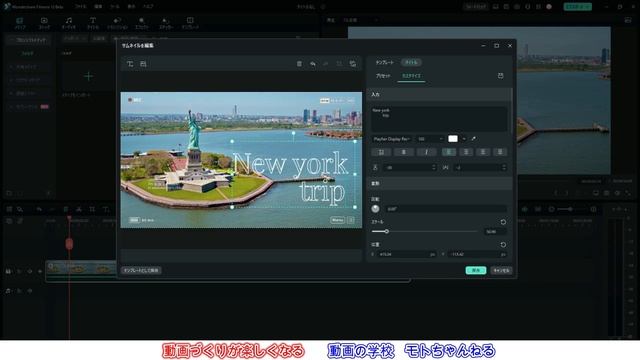Open the Transitions tab in main toolbar
The width and height of the screenshot is (640, 360).
[117, 23]
